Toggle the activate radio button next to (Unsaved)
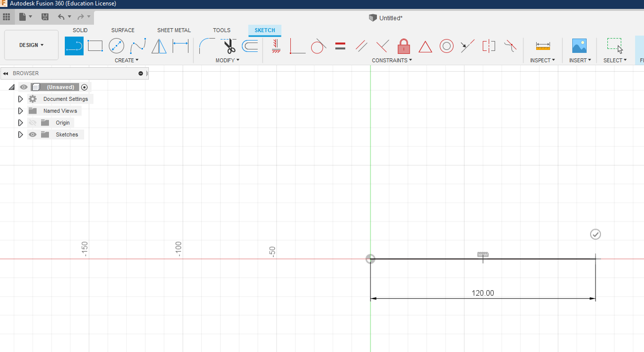Screen dimensions: 644x352 click(x=85, y=87)
